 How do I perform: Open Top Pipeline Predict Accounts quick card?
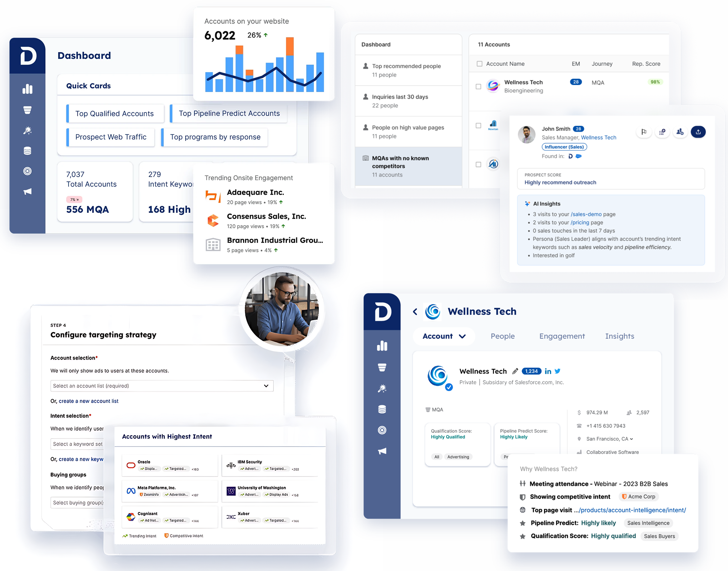click(x=228, y=113)
